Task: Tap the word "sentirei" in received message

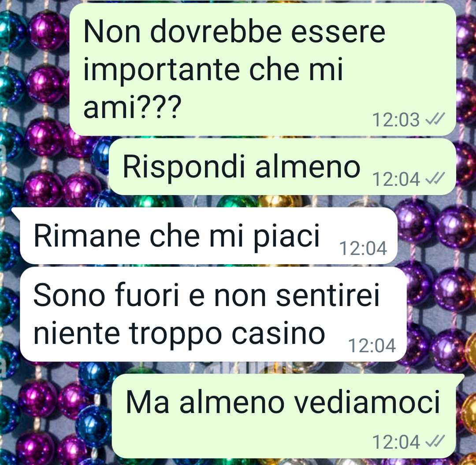Action: pos(328,295)
